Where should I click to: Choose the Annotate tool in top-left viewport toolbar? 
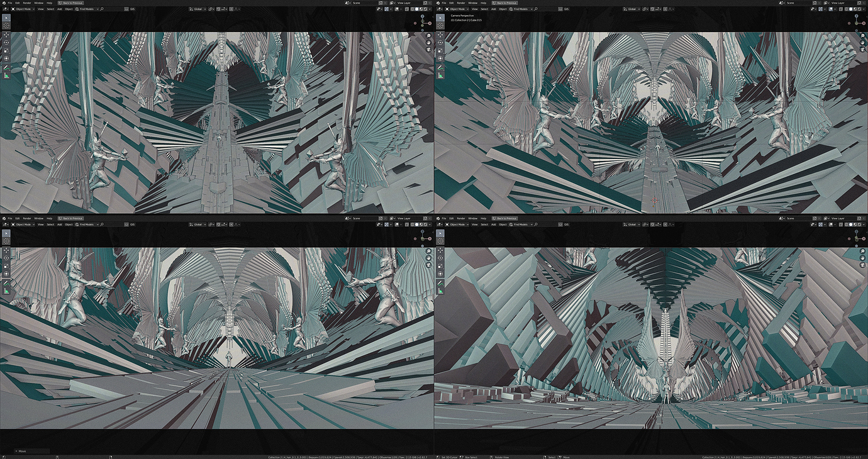(x=6, y=68)
